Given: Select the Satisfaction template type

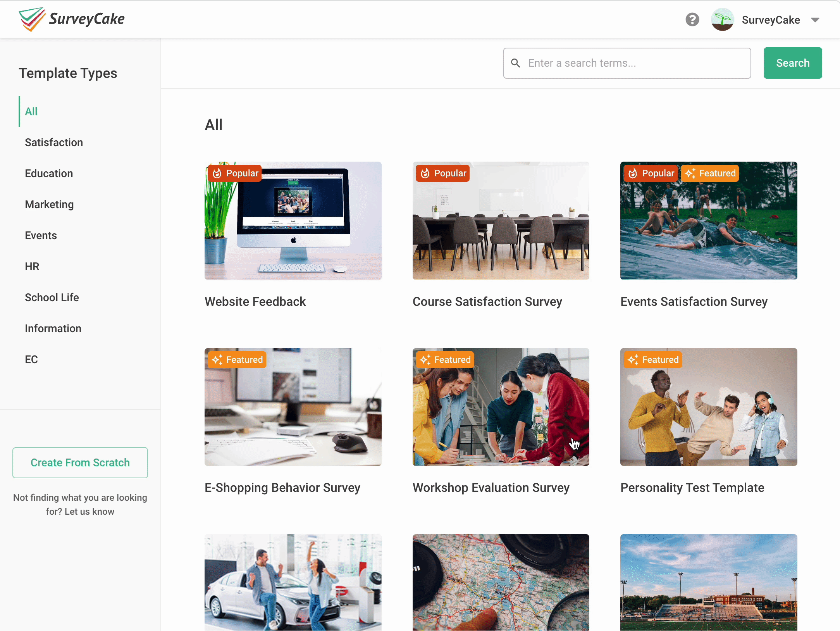Looking at the screenshot, I should (x=54, y=143).
